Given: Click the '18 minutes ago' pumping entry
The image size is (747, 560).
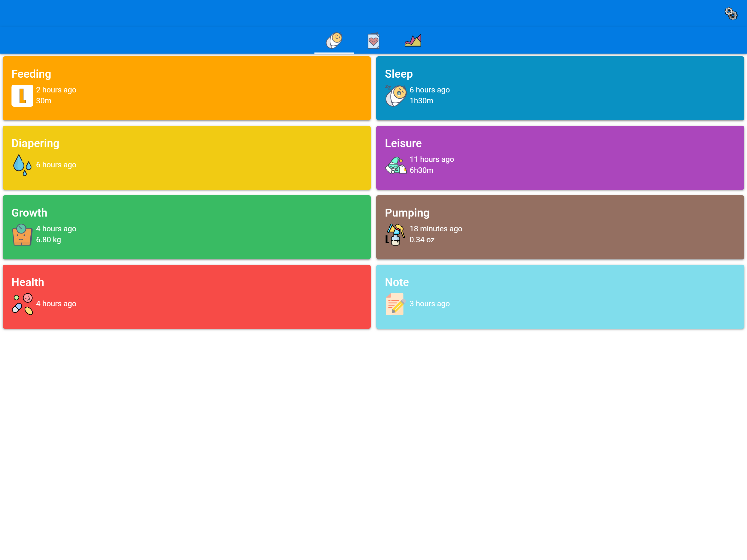Looking at the screenshot, I should [436, 229].
